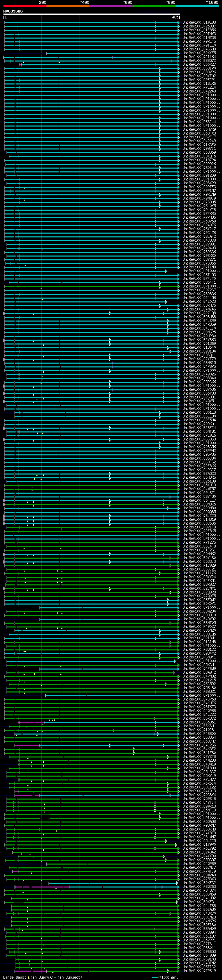Select label UniRef100_Q6DIV0
This screenshot has width=222, height=980.
(199, 68)
